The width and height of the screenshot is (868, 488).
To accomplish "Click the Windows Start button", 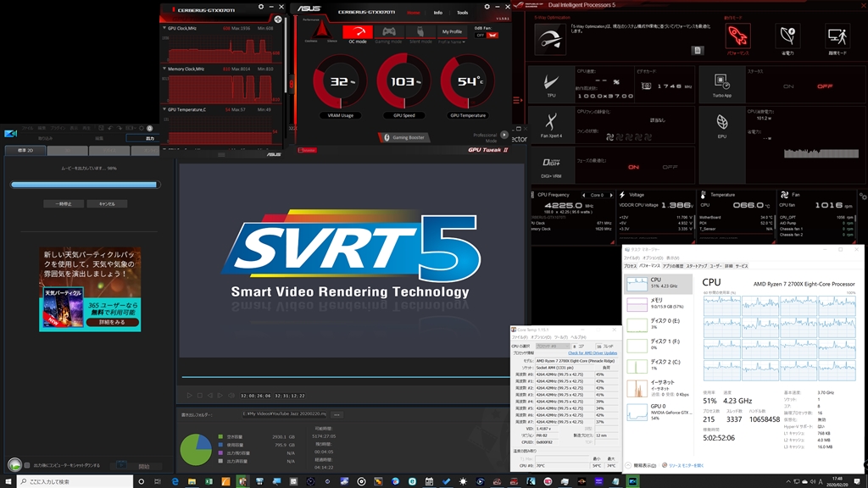I will click(8, 481).
